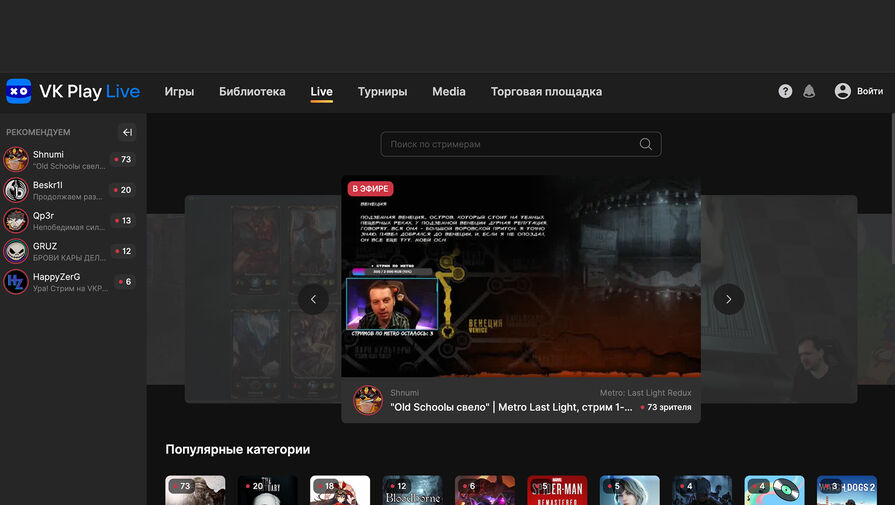Click Shnumi name in sidebar
Viewport: 895px width, 505px height.
pyautogui.click(x=48, y=155)
